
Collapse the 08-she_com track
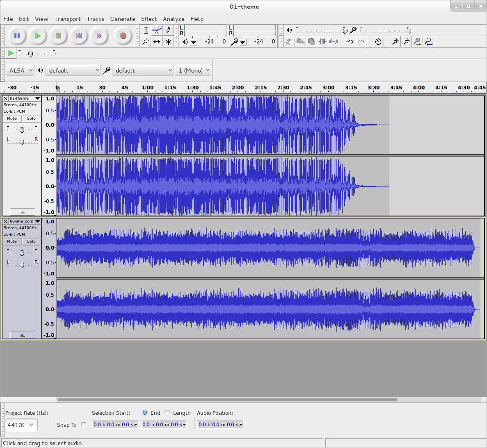(x=23, y=335)
